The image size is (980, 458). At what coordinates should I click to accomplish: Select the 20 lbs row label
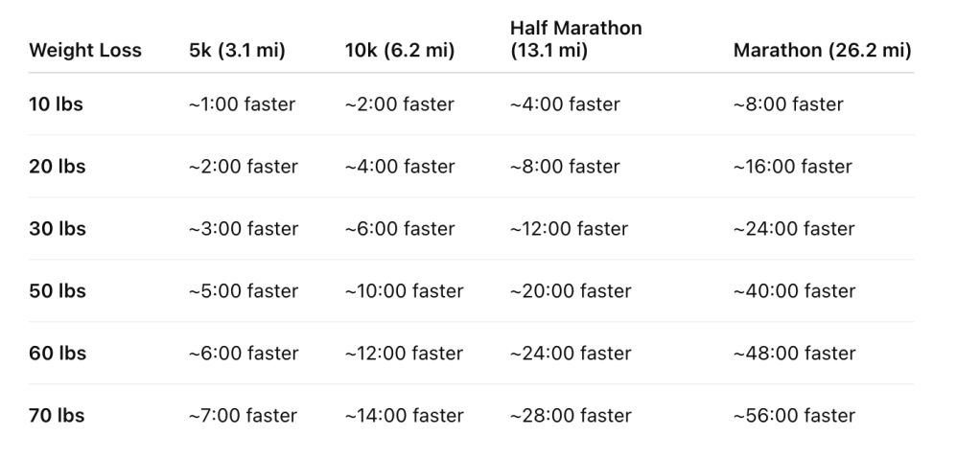coord(58,167)
